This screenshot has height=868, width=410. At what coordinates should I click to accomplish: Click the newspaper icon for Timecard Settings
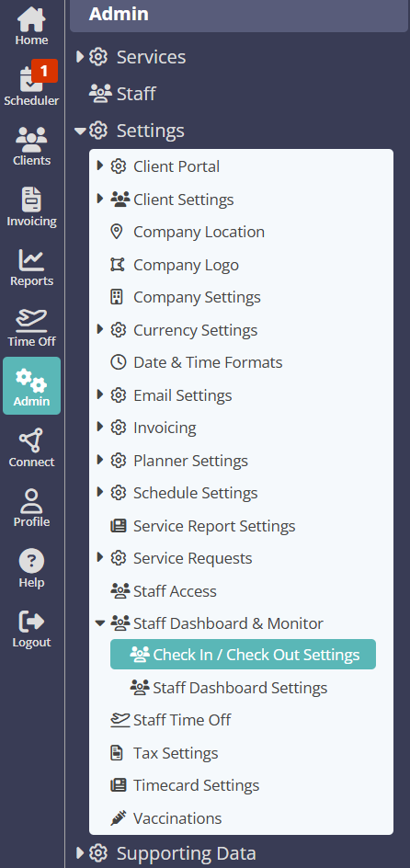(119, 785)
